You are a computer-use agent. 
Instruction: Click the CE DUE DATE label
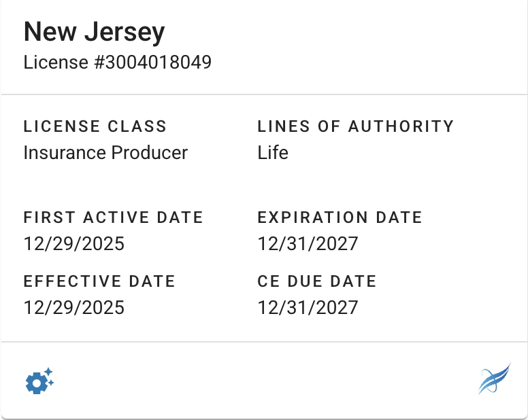(x=316, y=281)
